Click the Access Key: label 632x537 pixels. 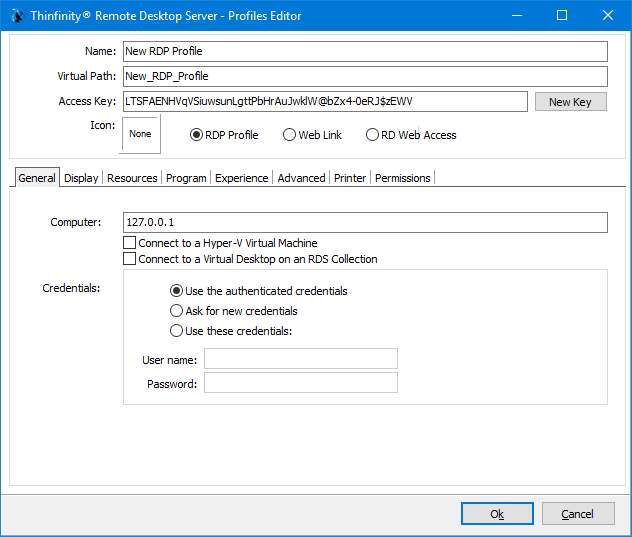click(87, 101)
